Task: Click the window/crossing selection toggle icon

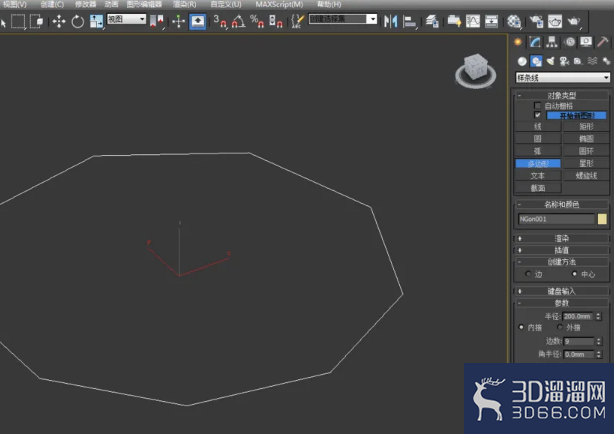Action: click(36, 21)
